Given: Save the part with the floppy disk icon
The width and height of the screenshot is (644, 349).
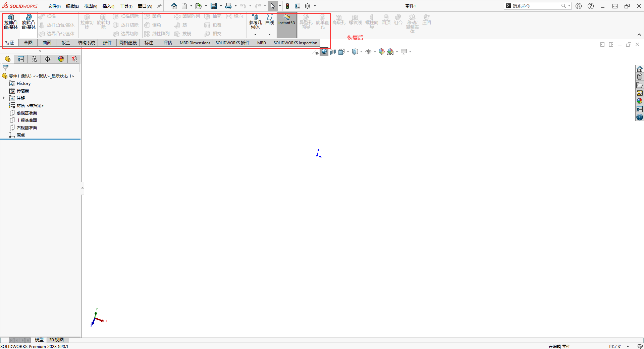Looking at the screenshot, I should coord(214,6).
